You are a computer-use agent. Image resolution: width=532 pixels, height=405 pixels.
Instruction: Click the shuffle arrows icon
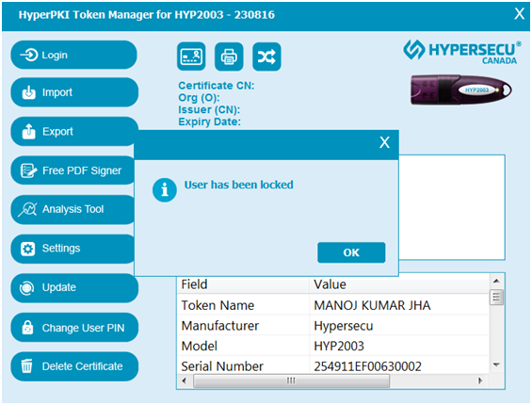(266, 57)
